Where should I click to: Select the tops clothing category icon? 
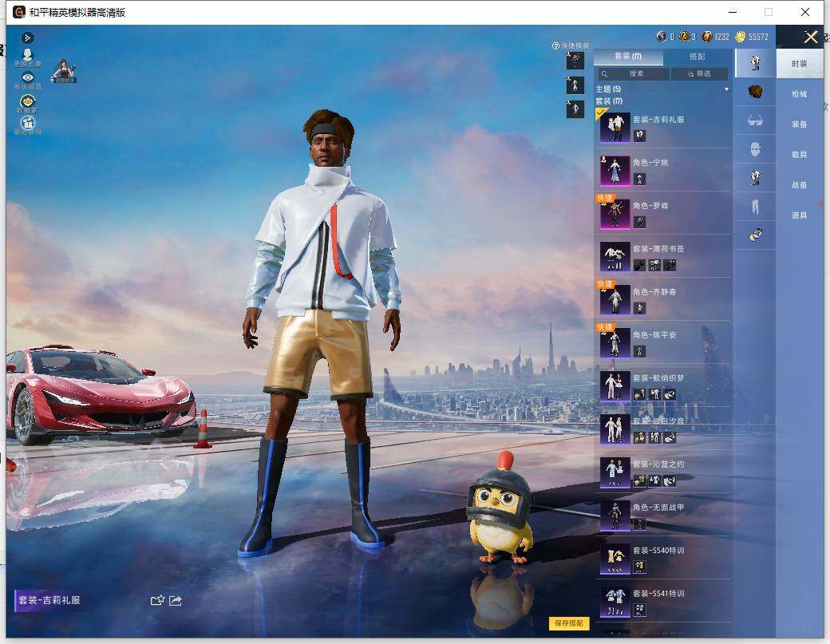(x=755, y=177)
